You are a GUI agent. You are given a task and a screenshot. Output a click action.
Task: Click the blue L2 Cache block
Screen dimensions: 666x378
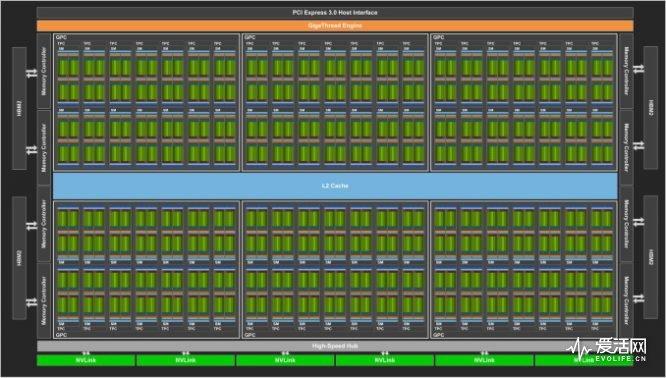pyautogui.click(x=335, y=186)
